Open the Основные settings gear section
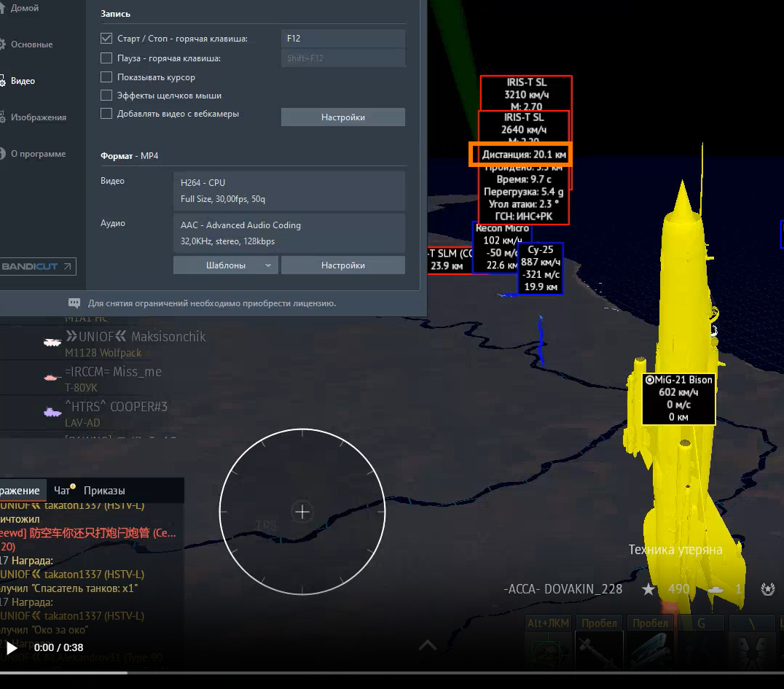The height and width of the screenshot is (689, 784). (x=31, y=44)
